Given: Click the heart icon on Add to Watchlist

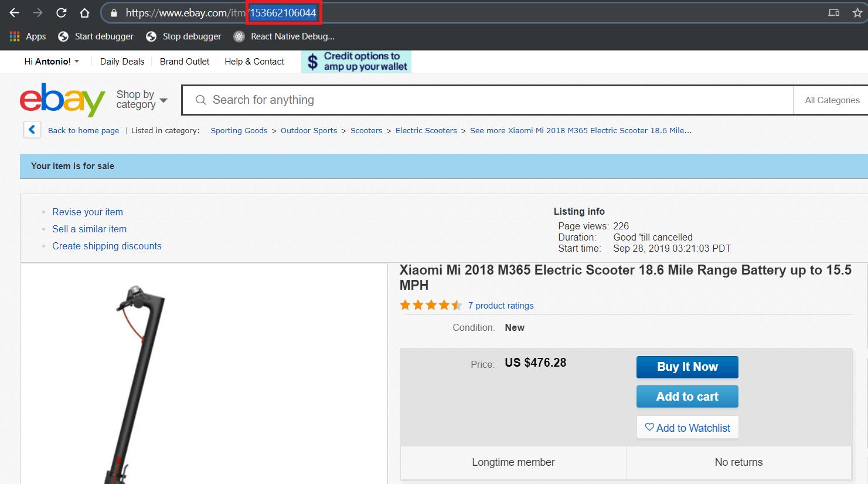Looking at the screenshot, I should coord(649,427).
